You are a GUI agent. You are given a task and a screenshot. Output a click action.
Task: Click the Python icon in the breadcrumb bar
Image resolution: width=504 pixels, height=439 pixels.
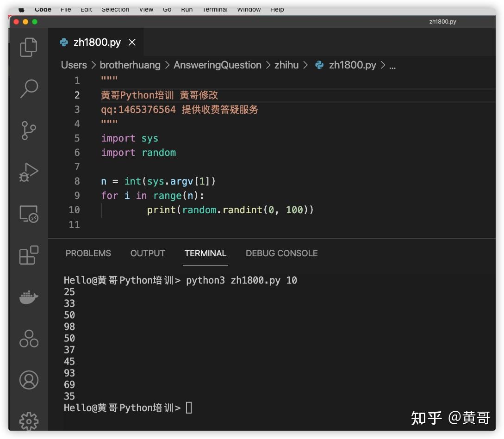click(319, 65)
